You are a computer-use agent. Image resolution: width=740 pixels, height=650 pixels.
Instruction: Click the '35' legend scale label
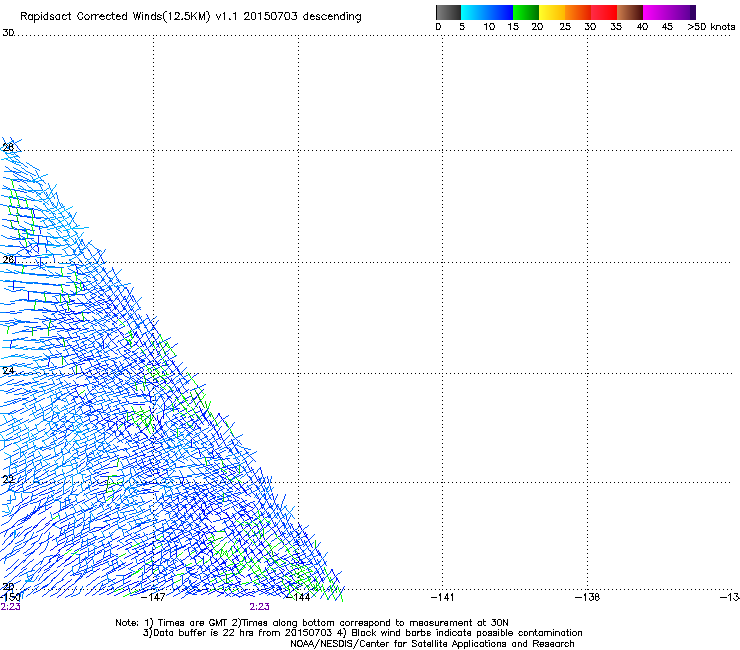[616, 27]
